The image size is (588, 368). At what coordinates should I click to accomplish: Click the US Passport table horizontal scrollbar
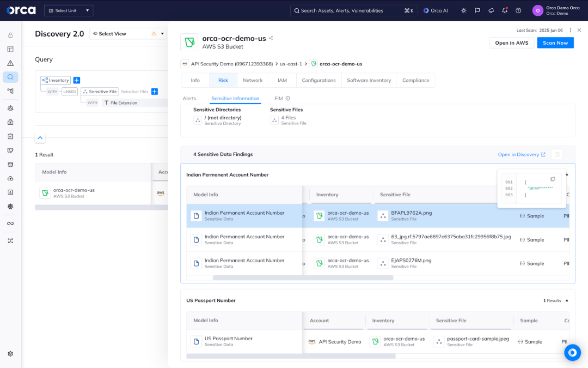[x=291, y=356]
